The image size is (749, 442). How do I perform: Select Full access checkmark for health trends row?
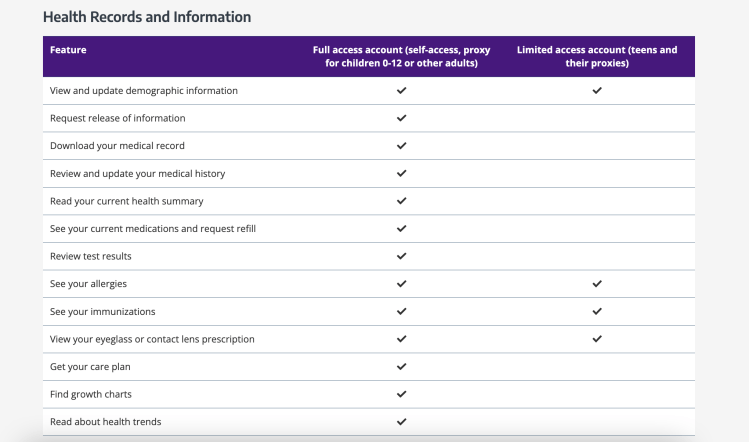(x=401, y=422)
